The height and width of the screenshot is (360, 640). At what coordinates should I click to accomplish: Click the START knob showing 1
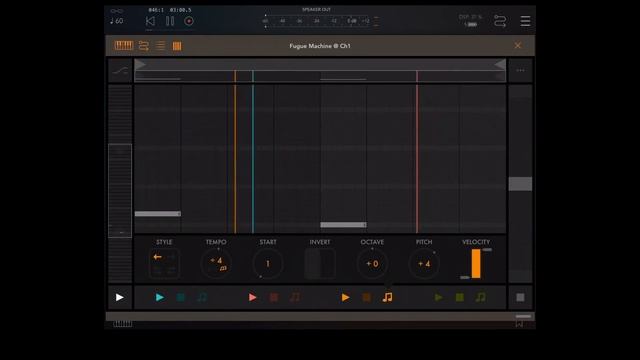(x=268, y=263)
